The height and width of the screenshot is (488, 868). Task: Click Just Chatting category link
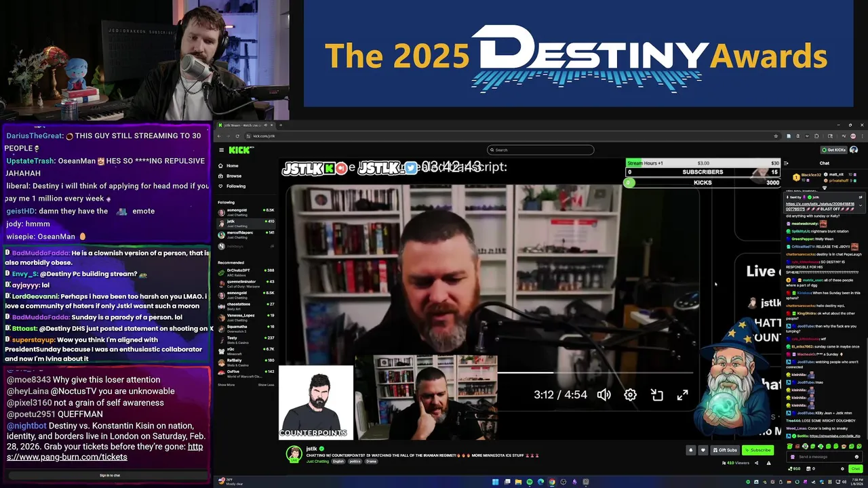[x=317, y=462]
